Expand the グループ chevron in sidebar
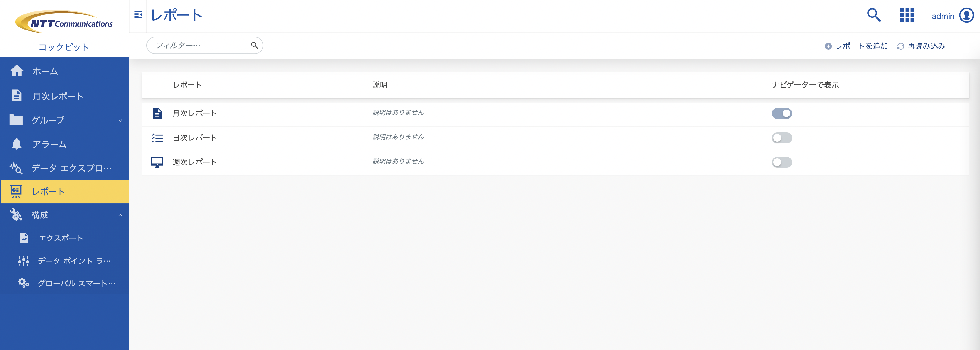 pos(120,120)
